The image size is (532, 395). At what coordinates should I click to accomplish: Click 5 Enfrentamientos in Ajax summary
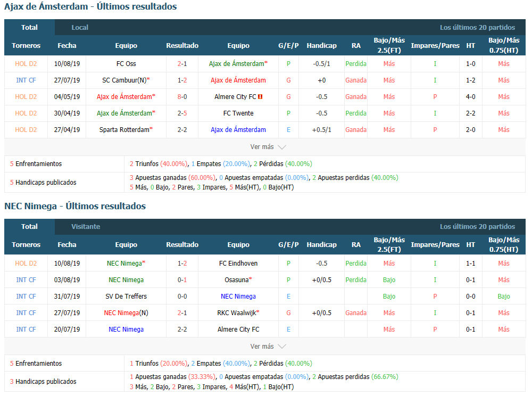coord(36,164)
